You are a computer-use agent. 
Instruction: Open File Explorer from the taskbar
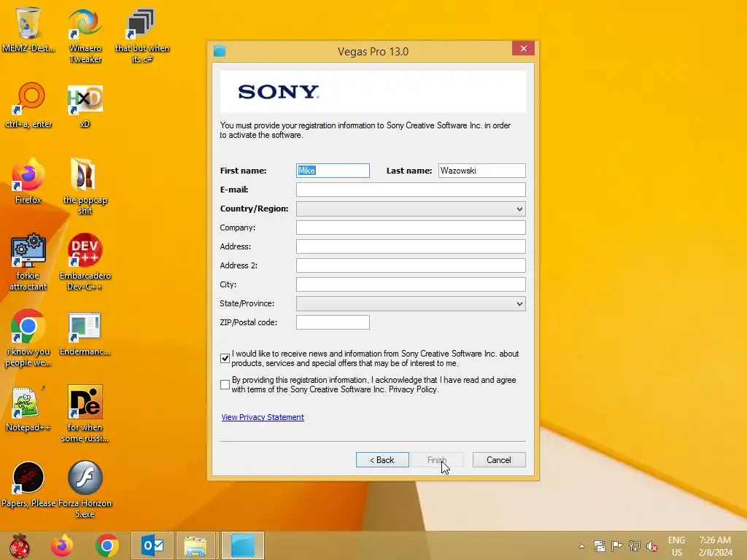196,545
